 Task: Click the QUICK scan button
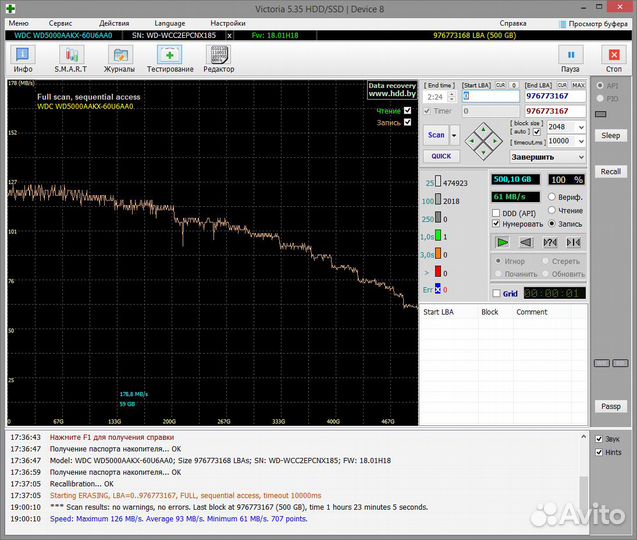pos(440,156)
